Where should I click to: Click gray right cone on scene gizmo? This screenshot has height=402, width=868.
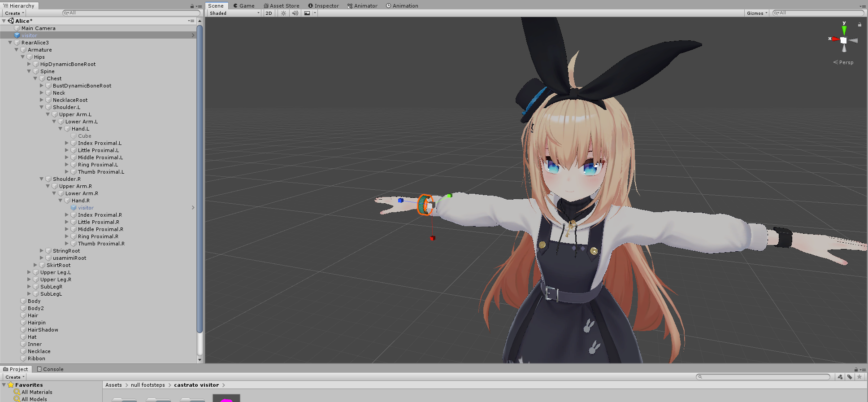click(853, 40)
